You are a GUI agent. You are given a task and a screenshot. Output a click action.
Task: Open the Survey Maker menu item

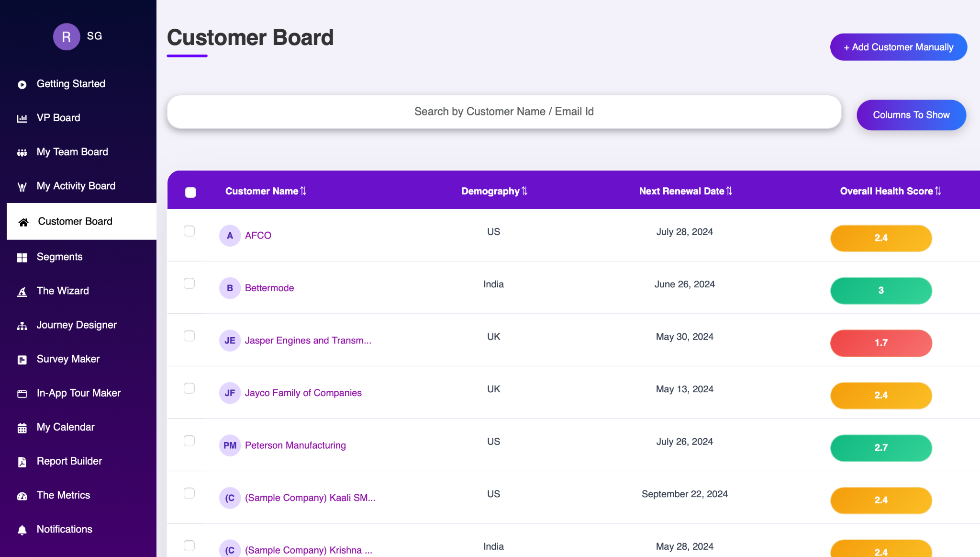pyautogui.click(x=68, y=359)
